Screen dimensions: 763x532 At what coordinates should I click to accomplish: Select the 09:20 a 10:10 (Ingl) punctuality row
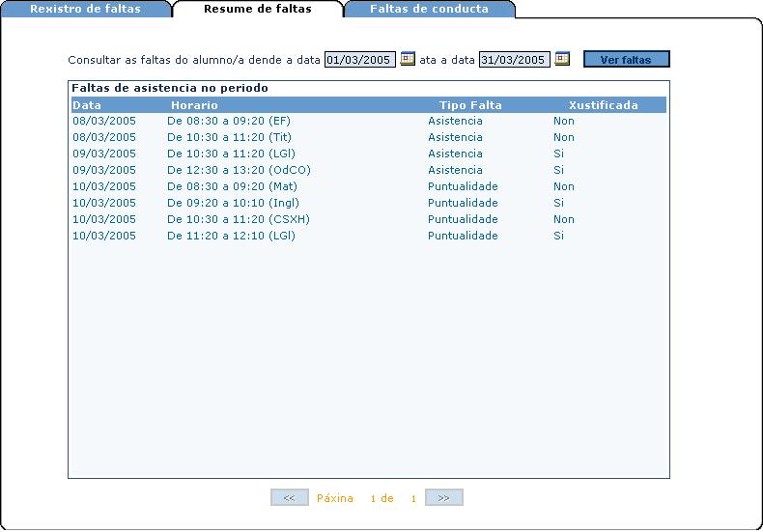click(x=233, y=204)
